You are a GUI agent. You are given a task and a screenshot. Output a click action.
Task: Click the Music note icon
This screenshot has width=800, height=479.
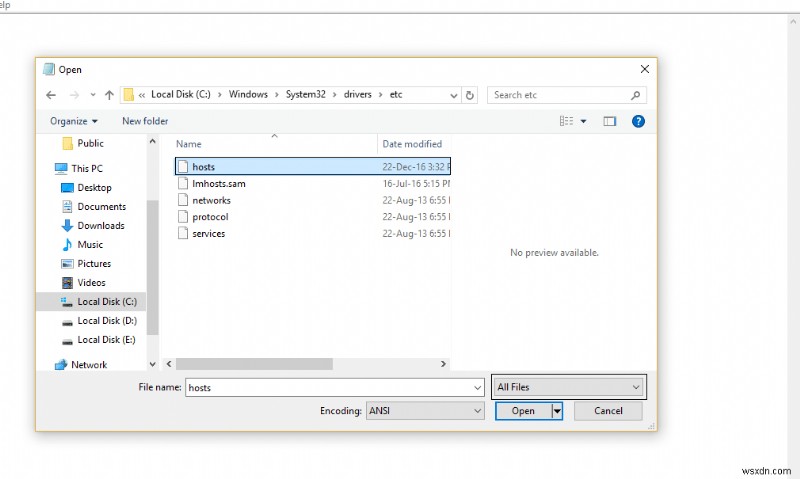[x=67, y=244]
